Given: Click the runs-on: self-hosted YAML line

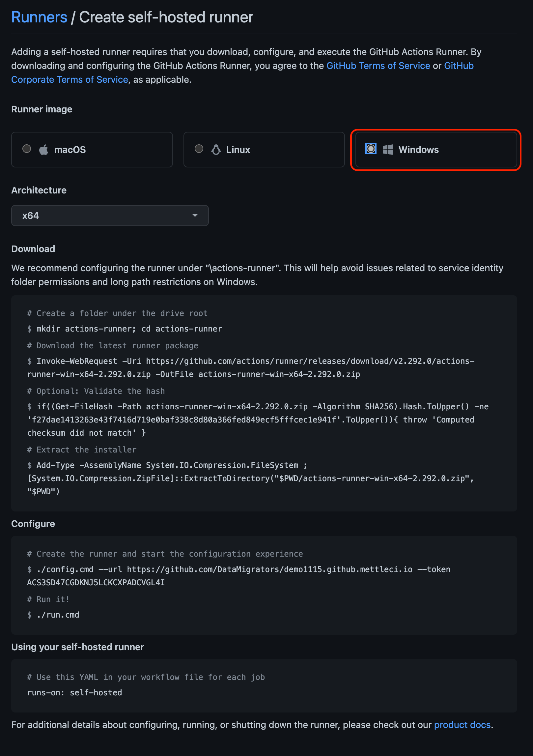Looking at the screenshot, I should 75,692.
